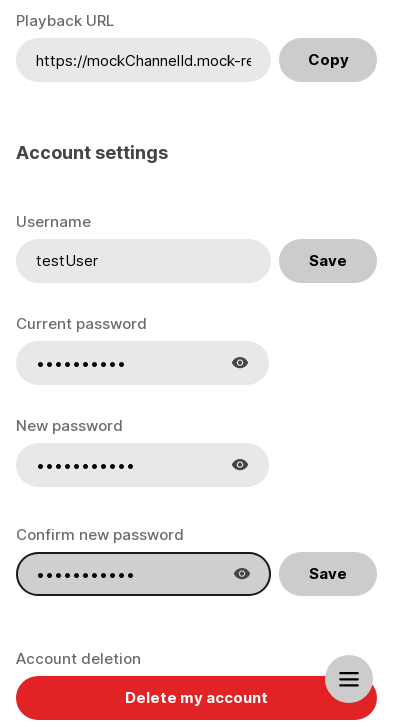Screen dimensions: 393x727
Task: Click the Account settings heading
Action: [x=92, y=153]
